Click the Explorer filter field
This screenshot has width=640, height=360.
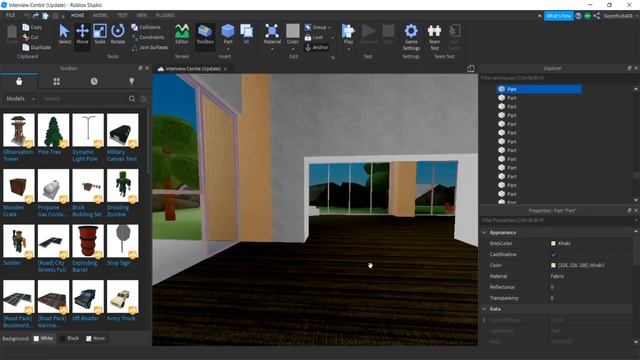557,78
